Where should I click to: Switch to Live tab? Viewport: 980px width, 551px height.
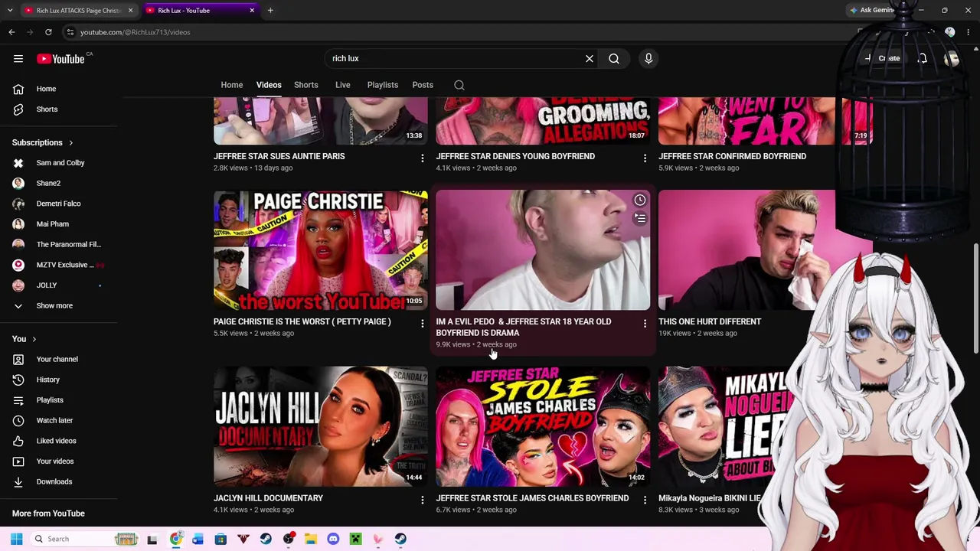click(342, 85)
